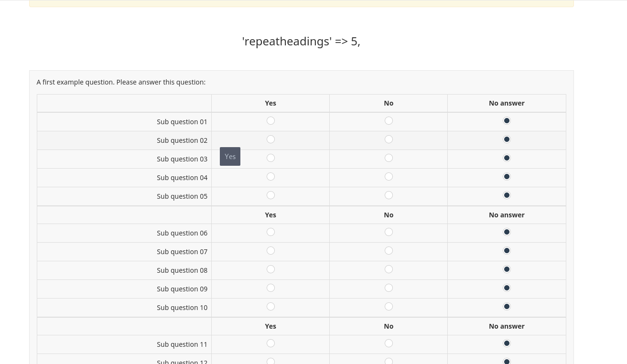
Task: Select Yes for Sub question 02
Action: click(270, 139)
